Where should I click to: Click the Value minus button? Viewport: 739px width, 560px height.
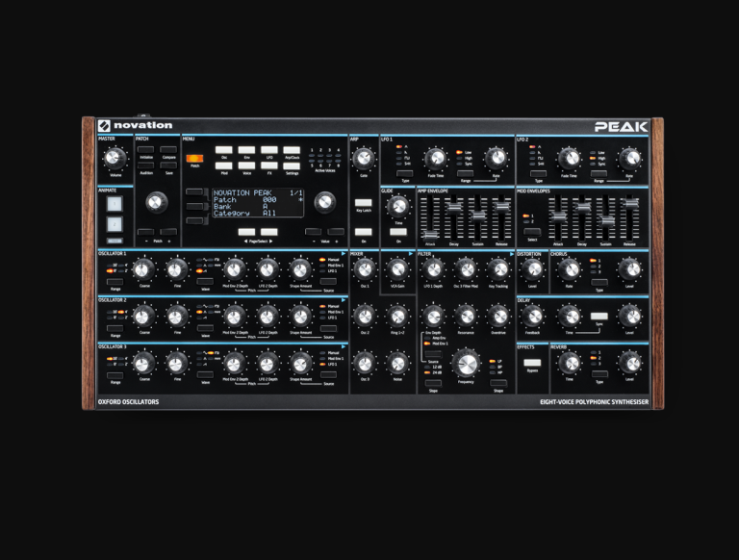click(314, 232)
